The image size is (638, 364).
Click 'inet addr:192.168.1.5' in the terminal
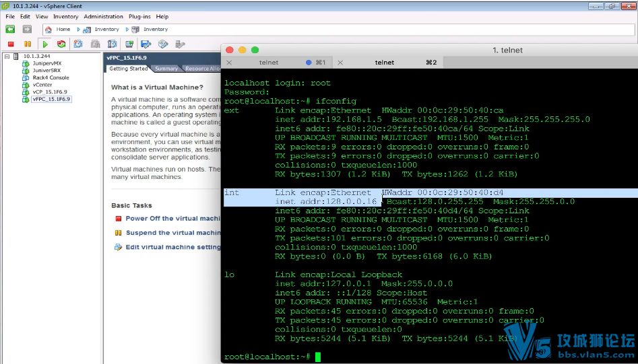tap(328, 120)
